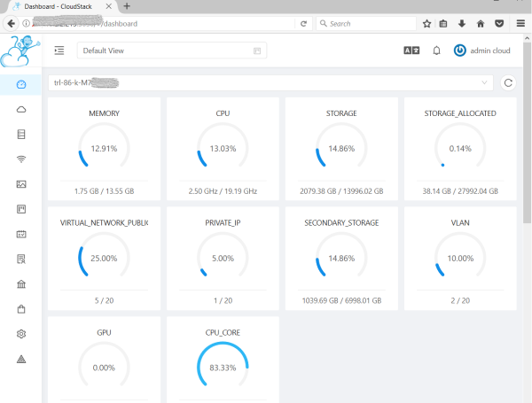Open a new browser tab
The height and width of the screenshot is (403, 532).
[127, 6]
